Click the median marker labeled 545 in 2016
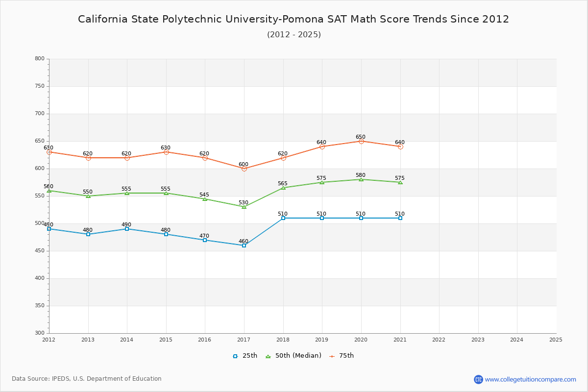The height and width of the screenshot is (392, 588). pyautogui.click(x=205, y=199)
